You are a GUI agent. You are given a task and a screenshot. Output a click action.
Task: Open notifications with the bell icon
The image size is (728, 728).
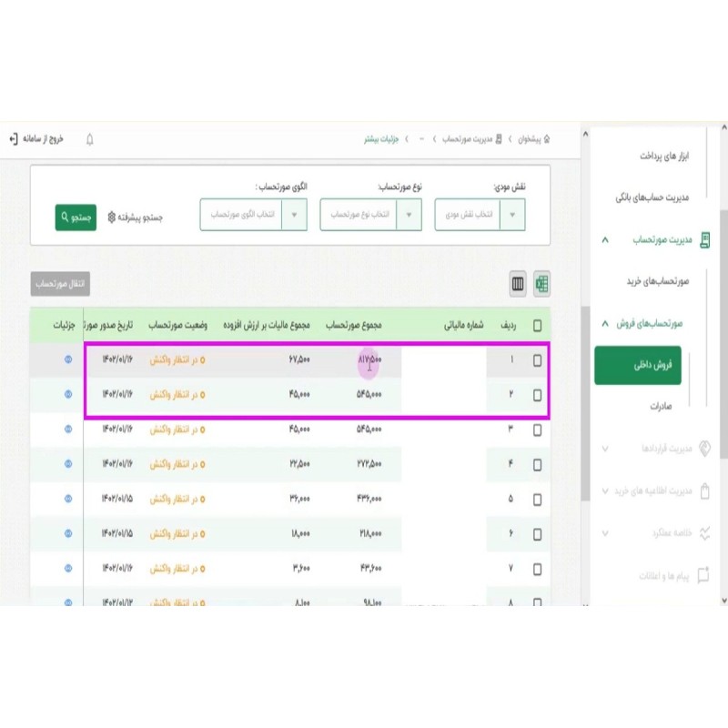[89, 139]
